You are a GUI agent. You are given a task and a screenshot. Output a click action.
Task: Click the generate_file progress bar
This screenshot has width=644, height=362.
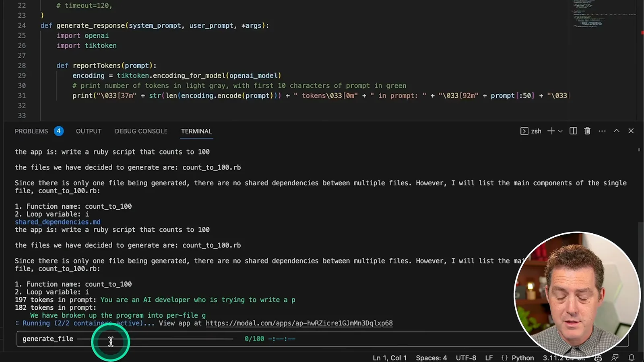(155, 339)
